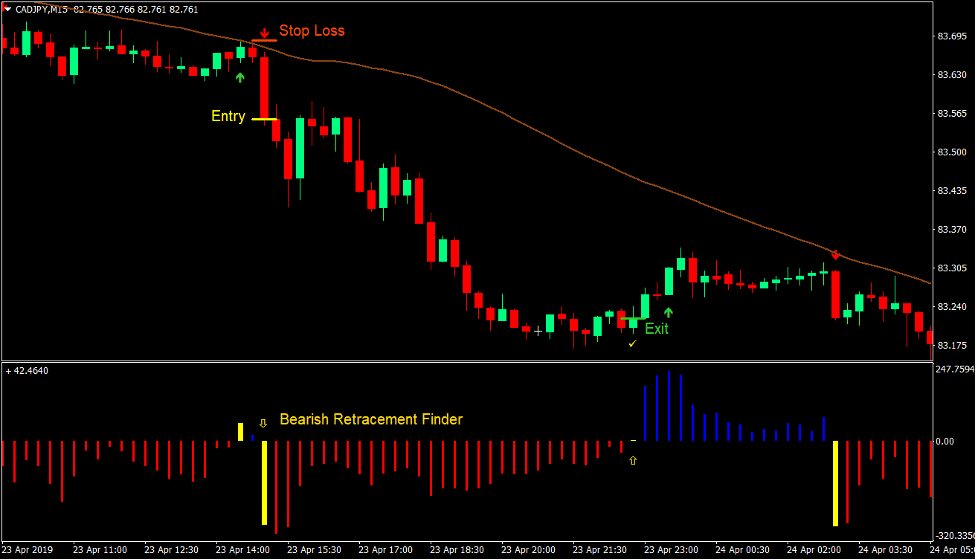Click the green up arrow above the Exit label
Screen dimensions: 977x560
(669, 312)
